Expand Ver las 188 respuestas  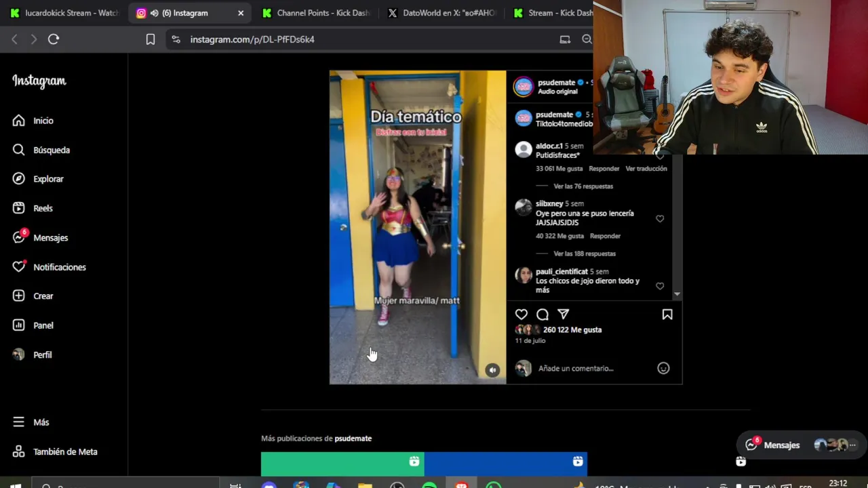585,253
